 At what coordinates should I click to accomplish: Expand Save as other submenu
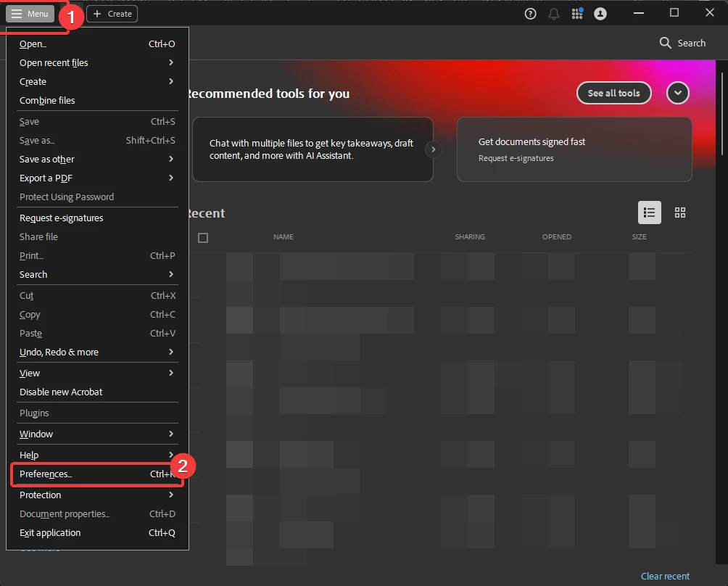coord(97,160)
